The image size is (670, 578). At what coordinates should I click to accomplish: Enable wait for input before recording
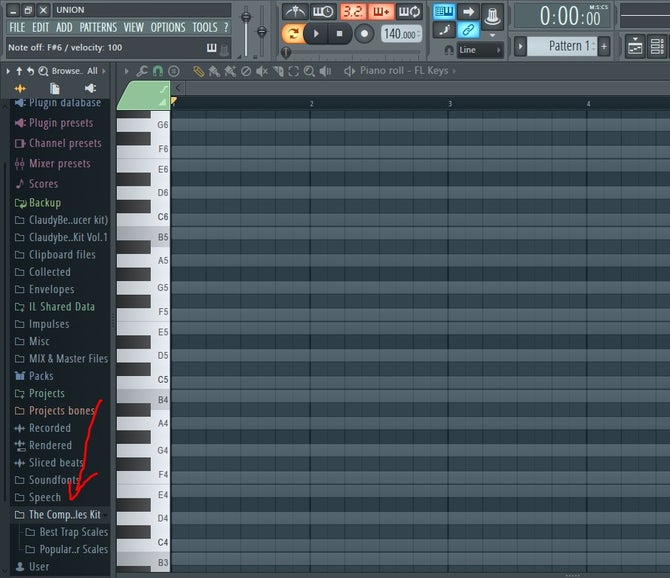(x=323, y=12)
